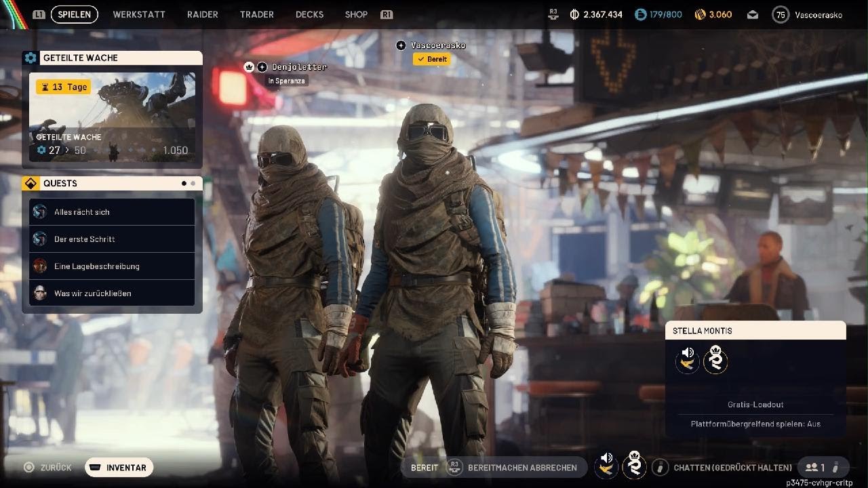
Task: Toggle Plattformübergreifend spielen setting
Action: 755,424
